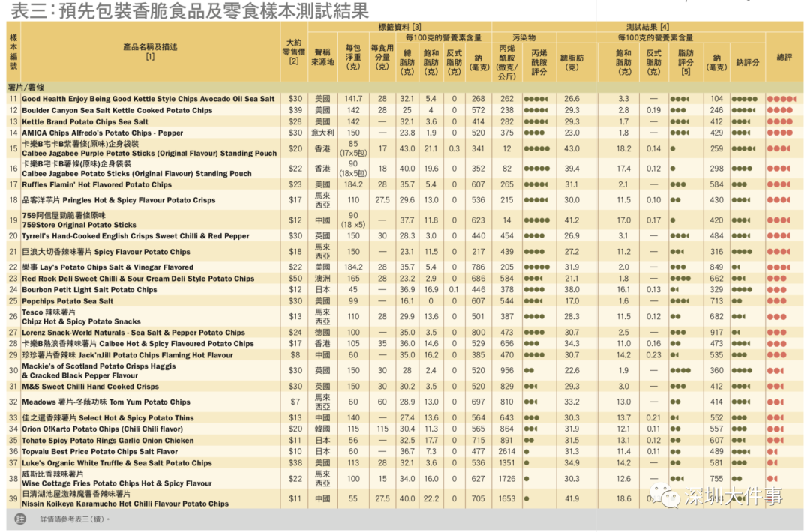Click the round 註 note icon
Screen dimensions: 810x532
tap(20, 519)
